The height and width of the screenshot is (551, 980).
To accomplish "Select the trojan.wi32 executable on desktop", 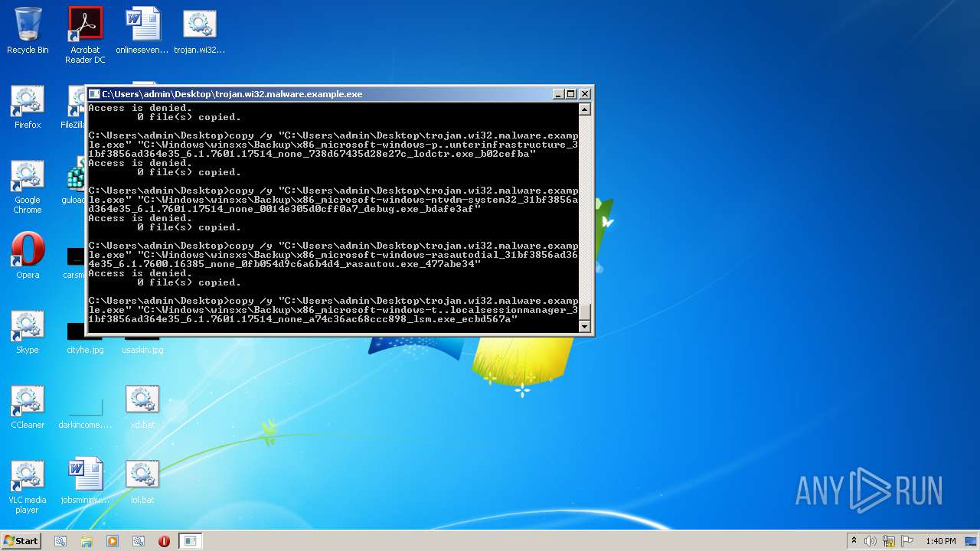I will (200, 31).
